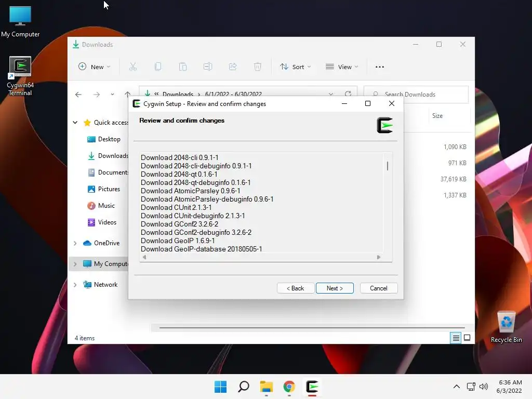Cancel the Cygwin Setup wizard
Image resolution: width=532 pixels, height=399 pixels.
tap(379, 288)
